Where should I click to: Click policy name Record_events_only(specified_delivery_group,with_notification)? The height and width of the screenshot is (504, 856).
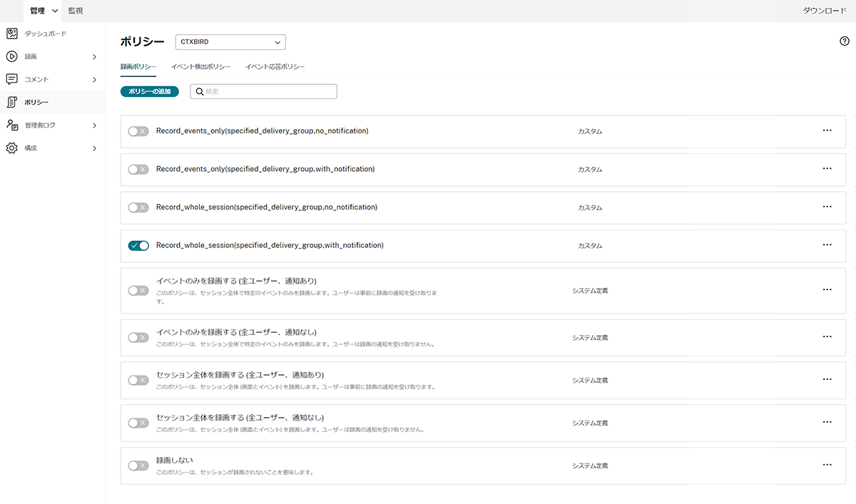(265, 169)
